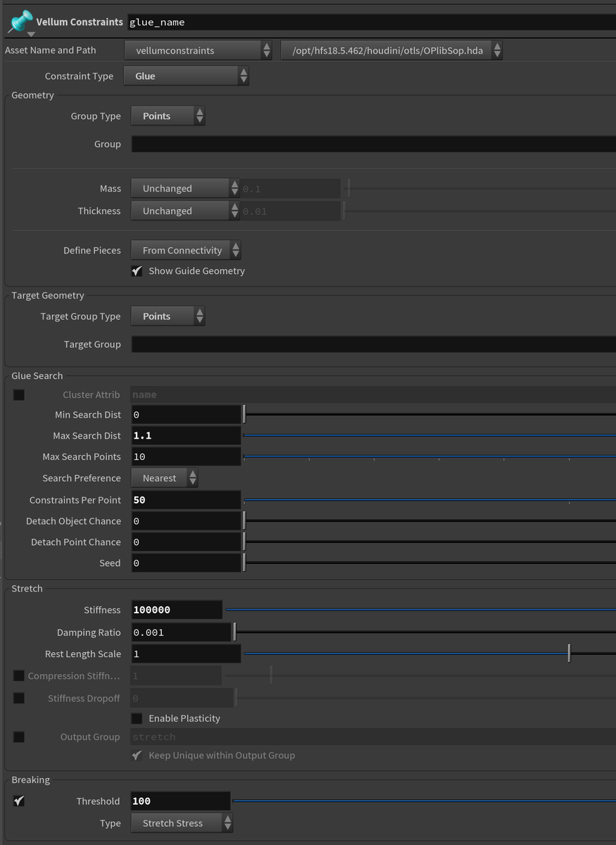The width and height of the screenshot is (616, 845).
Task: Open Define Pieces From Connectivity dropdown
Action: [186, 250]
